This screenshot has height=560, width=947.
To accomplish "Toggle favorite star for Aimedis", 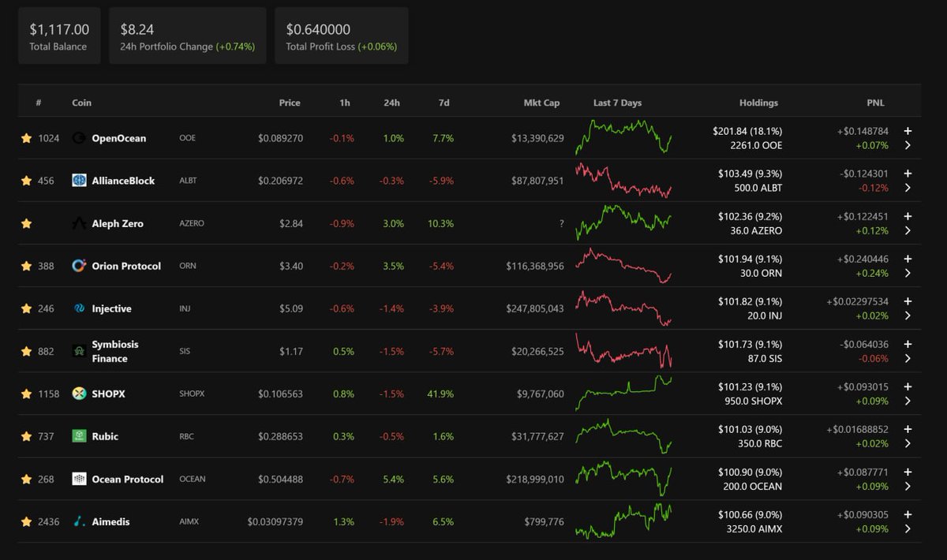I will coord(26,521).
